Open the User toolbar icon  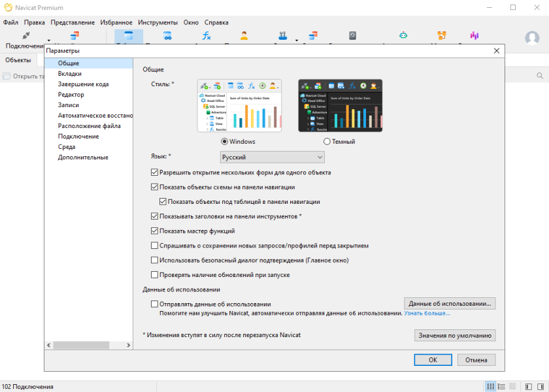244,35
